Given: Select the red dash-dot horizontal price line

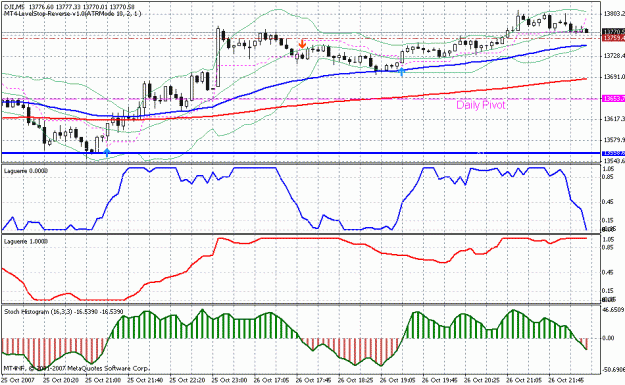Looking at the screenshot, I should point(301,39).
